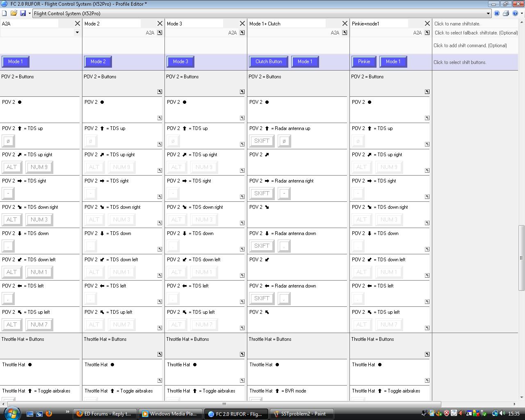Image resolution: width=525 pixels, height=420 pixels.
Task: Edit the A2A shiftstate name field
Action: click(x=30, y=23)
